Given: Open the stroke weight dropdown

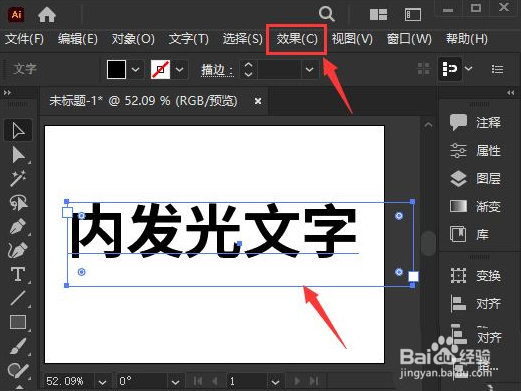Looking at the screenshot, I should coord(309,69).
